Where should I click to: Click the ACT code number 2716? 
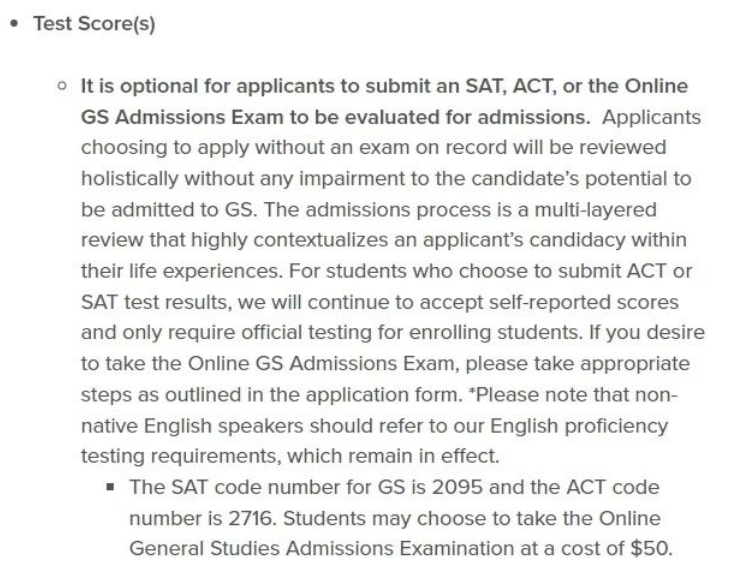tap(250, 518)
